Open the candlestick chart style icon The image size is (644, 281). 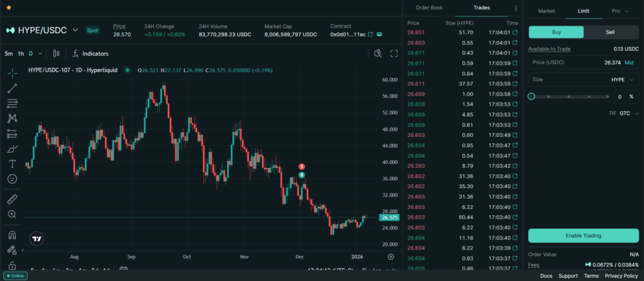click(56, 54)
